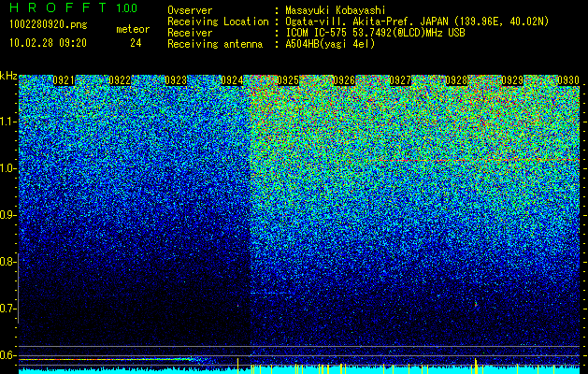Select the file name 1002280920.png
The image size is (588, 374).
pyautogui.click(x=48, y=24)
